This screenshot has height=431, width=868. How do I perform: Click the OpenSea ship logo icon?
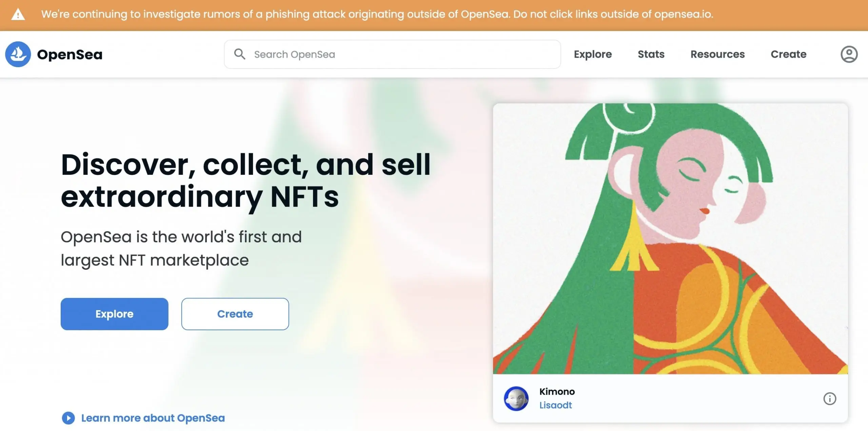point(18,54)
